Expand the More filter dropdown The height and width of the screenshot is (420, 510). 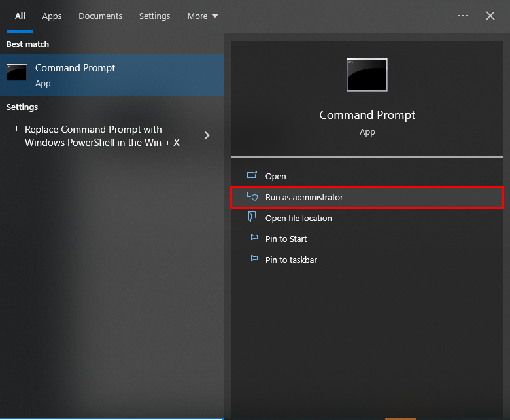click(x=203, y=16)
